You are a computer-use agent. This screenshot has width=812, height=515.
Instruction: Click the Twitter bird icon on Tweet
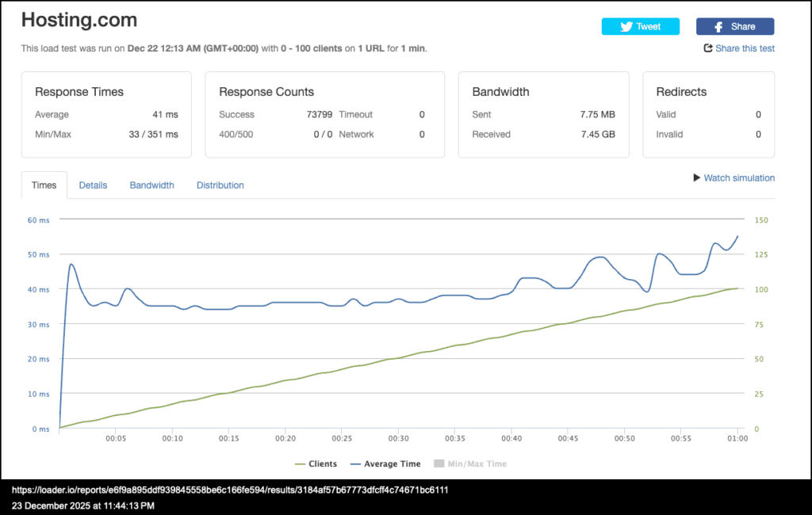626,26
